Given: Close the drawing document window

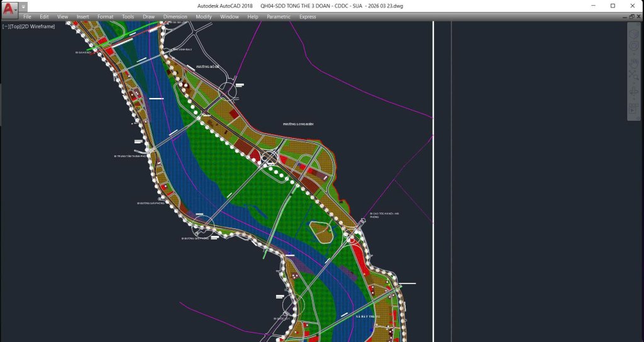Looking at the screenshot, I should click(x=638, y=17).
